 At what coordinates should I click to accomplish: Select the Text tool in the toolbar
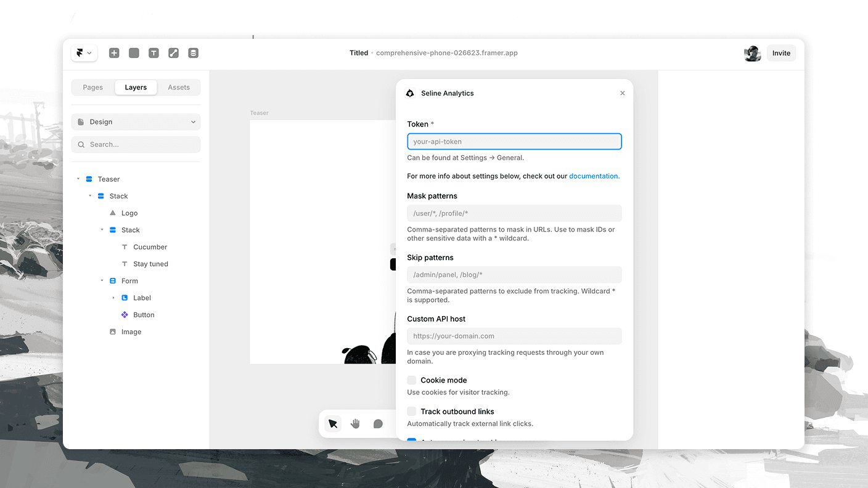(x=154, y=53)
